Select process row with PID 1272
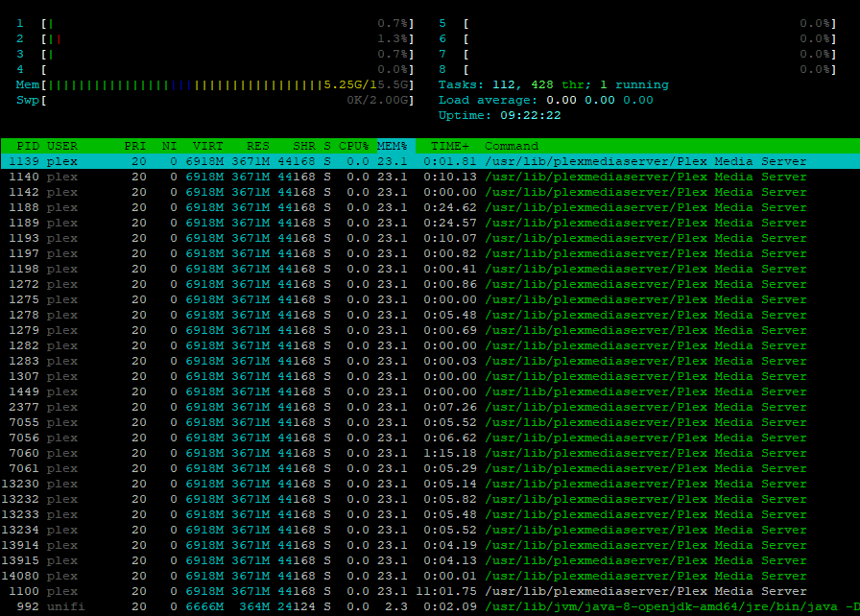Screen dimensions: 860x616 (x=430, y=284)
